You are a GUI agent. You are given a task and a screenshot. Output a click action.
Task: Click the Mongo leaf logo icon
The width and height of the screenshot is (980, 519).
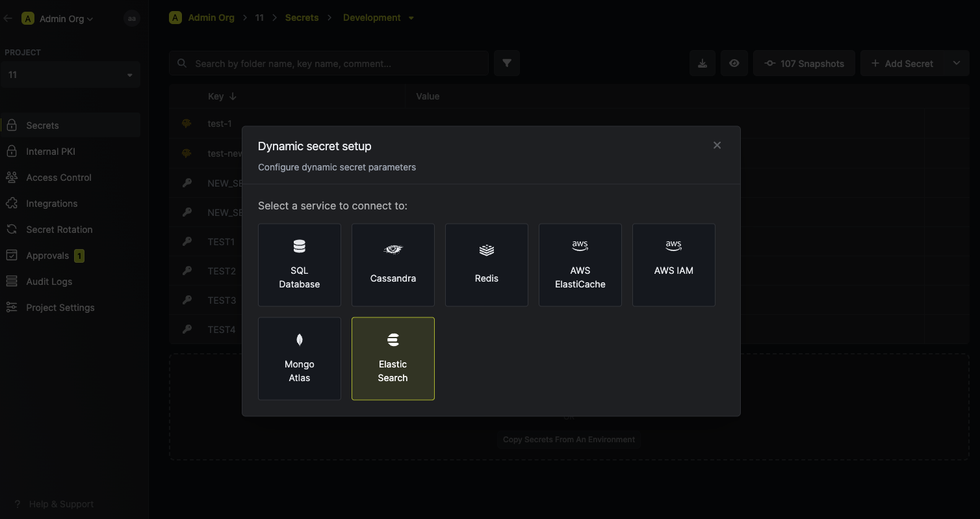coord(300,339)
